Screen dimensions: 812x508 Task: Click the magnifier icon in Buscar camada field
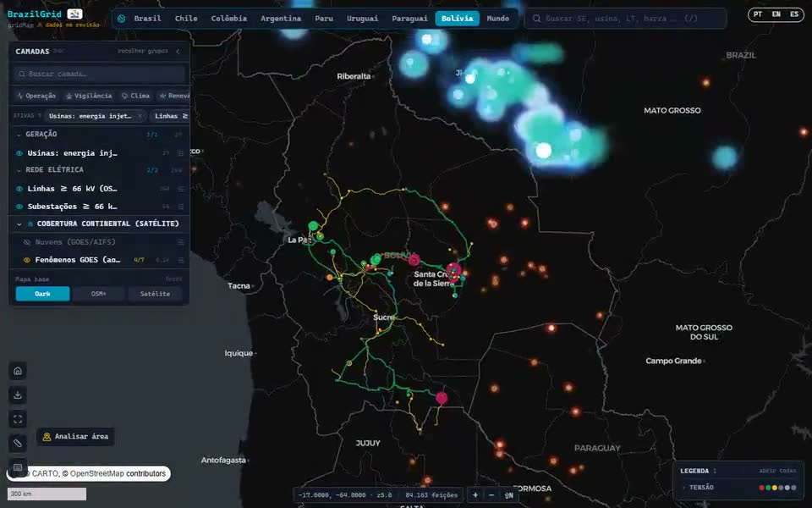(x=22, y=75)
